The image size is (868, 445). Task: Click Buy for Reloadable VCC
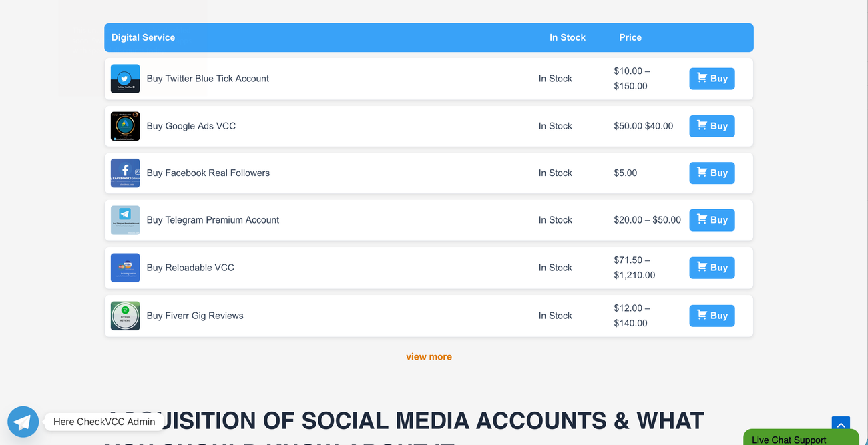click(x=712, y=268)
